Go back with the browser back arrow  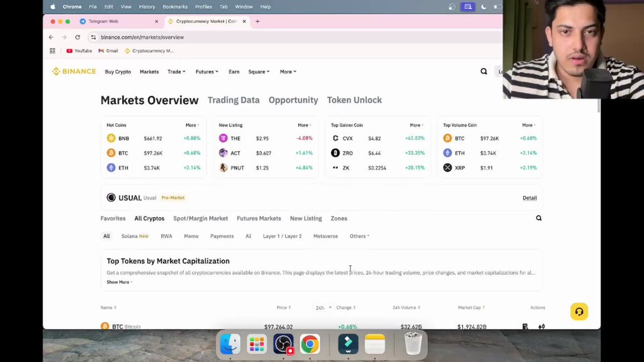(51, 37)
